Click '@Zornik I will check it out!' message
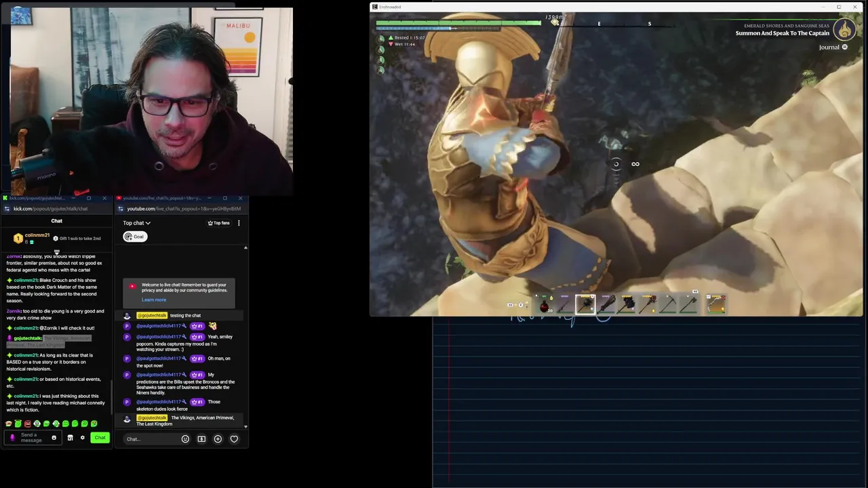This screenshot has width=868, height=488. pos(51,328)
